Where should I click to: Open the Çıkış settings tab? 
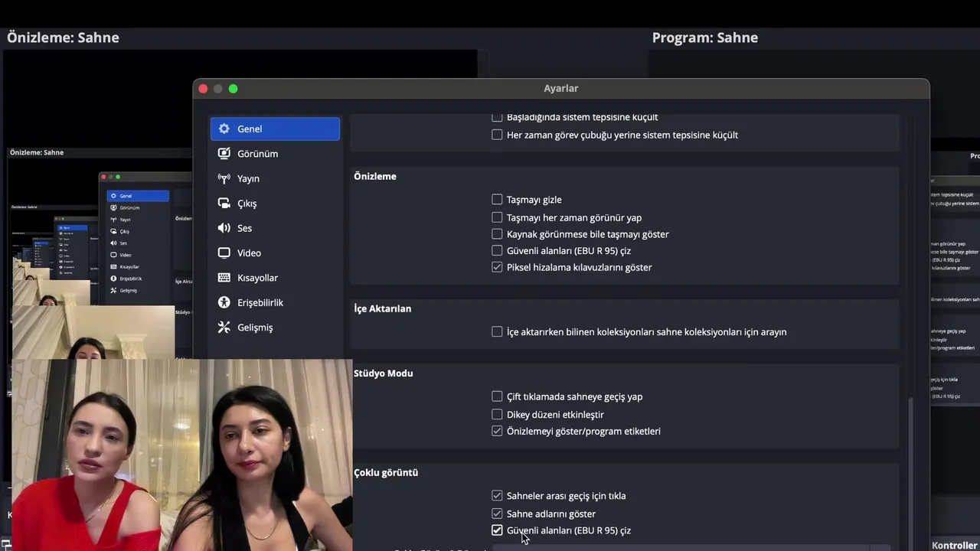coord(275,203)
